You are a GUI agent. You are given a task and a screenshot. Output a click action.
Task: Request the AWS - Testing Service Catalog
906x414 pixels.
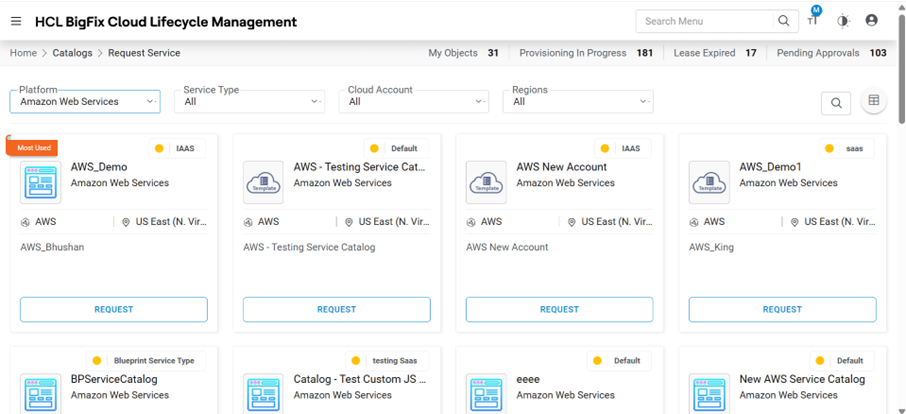pos(336,310)
